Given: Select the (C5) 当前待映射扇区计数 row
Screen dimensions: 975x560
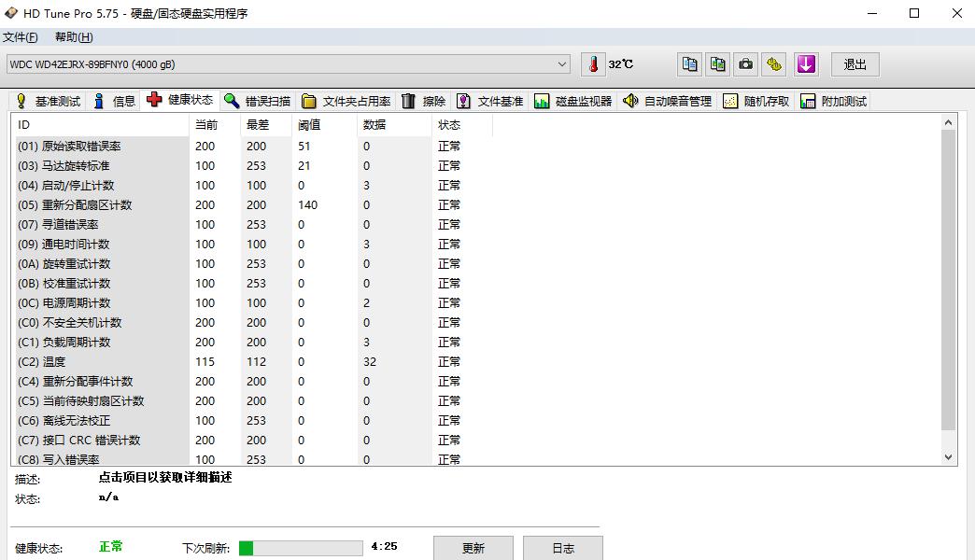Looking at the screenshot, I should (252, 401).
